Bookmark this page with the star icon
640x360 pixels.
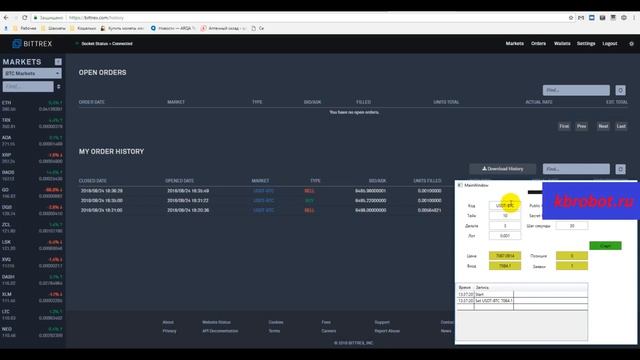(571, 18)
